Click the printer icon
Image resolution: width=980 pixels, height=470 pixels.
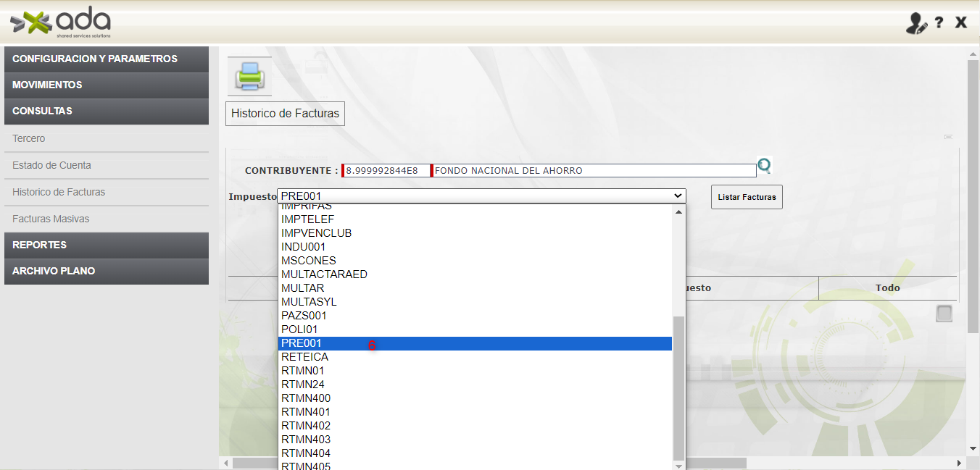point(249,76)
